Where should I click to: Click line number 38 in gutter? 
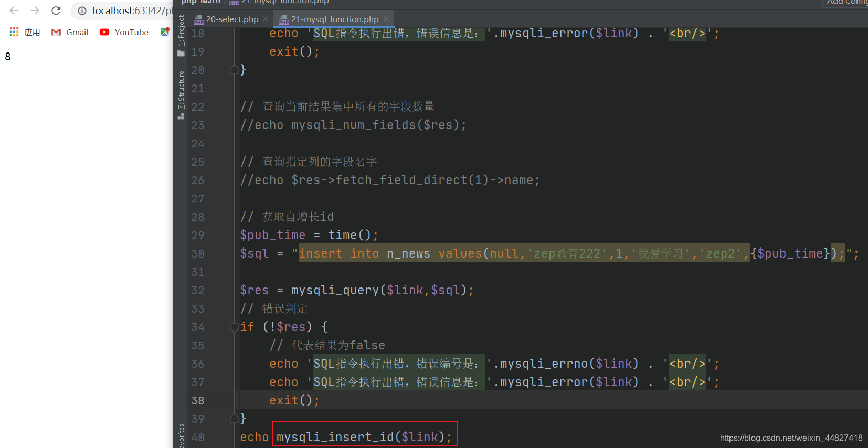click(x=198, y=401)
